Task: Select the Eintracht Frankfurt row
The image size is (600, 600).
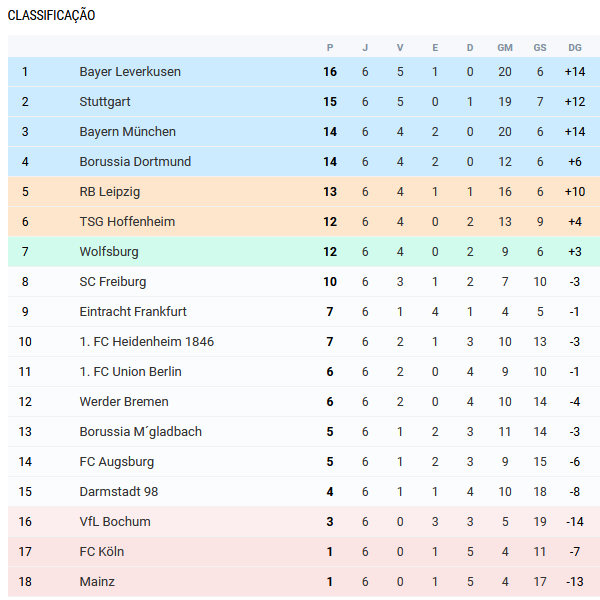Action: click(133, 312)
